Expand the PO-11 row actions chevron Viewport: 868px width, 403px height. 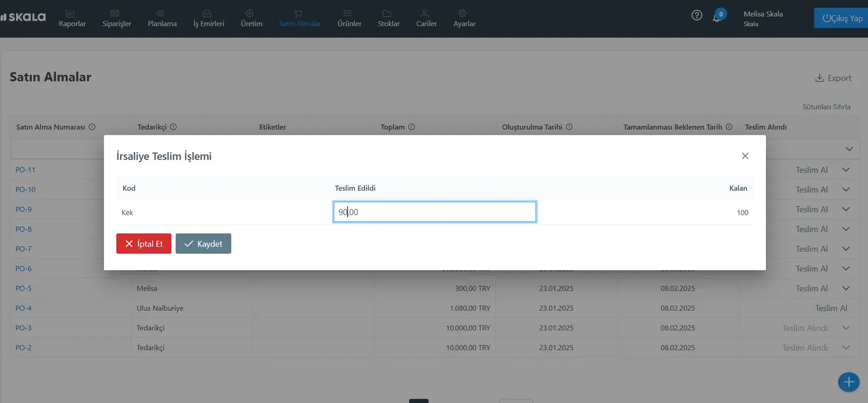(x=846, y=170)
